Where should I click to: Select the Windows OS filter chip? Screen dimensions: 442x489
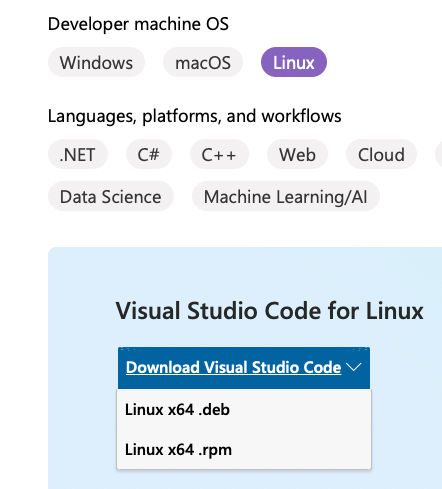point(96,62)
